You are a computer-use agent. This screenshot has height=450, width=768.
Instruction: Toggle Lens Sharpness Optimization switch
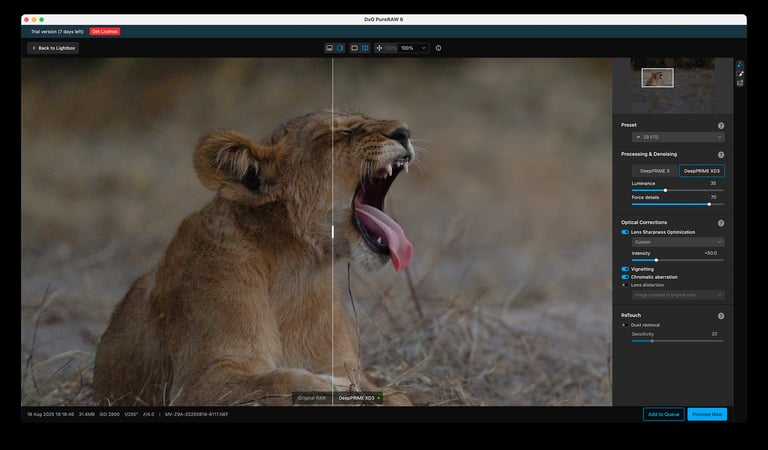click(625, 232)
